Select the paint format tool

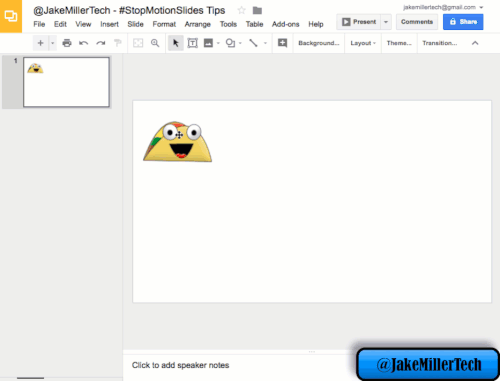pyautogui.click(x=118, y=43)
